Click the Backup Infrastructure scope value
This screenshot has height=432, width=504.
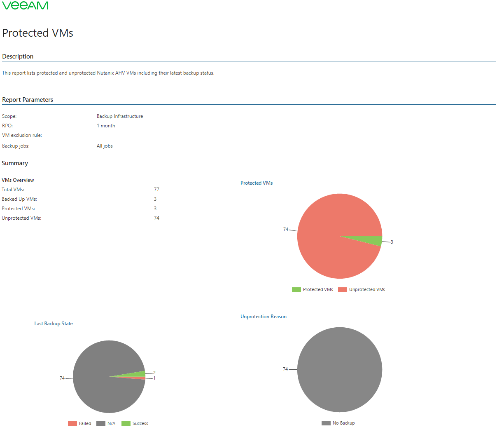[x=120, y=116]
